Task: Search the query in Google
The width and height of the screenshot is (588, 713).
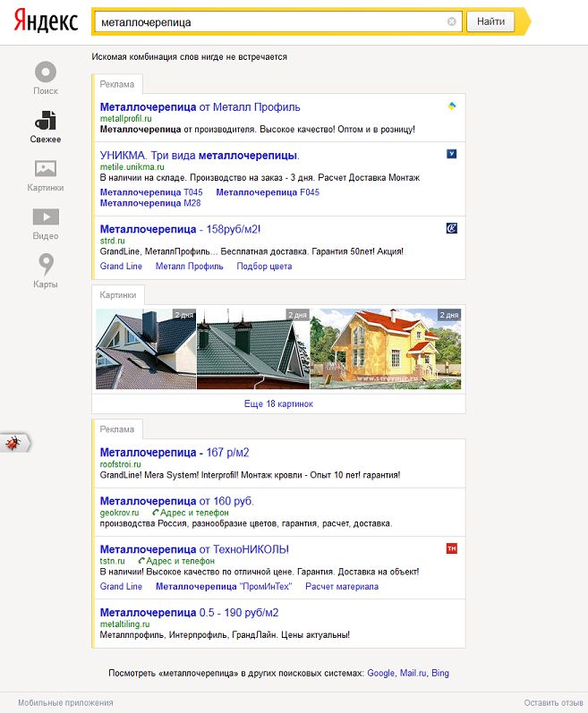Action: click(381, 673)
